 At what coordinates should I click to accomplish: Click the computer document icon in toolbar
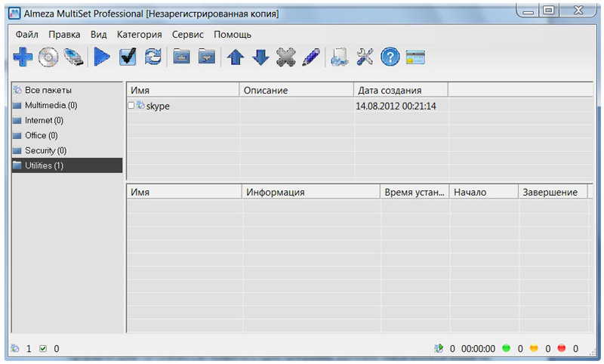[x=340, y=57]
